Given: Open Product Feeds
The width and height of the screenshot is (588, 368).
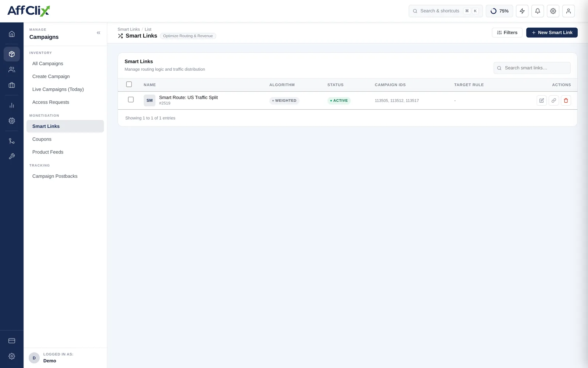Looking at the screenshot, I should click(x=65, y=152).
